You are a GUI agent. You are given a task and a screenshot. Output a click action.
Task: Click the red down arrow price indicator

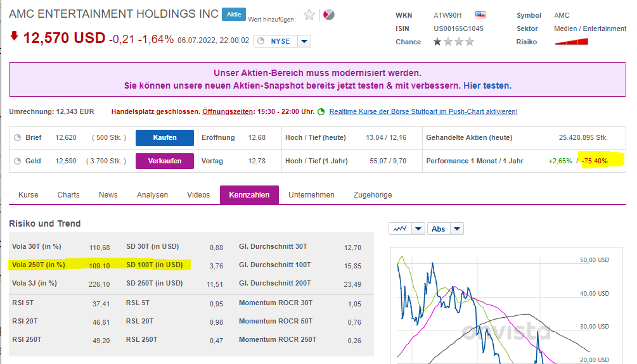(x=14, y=36)
